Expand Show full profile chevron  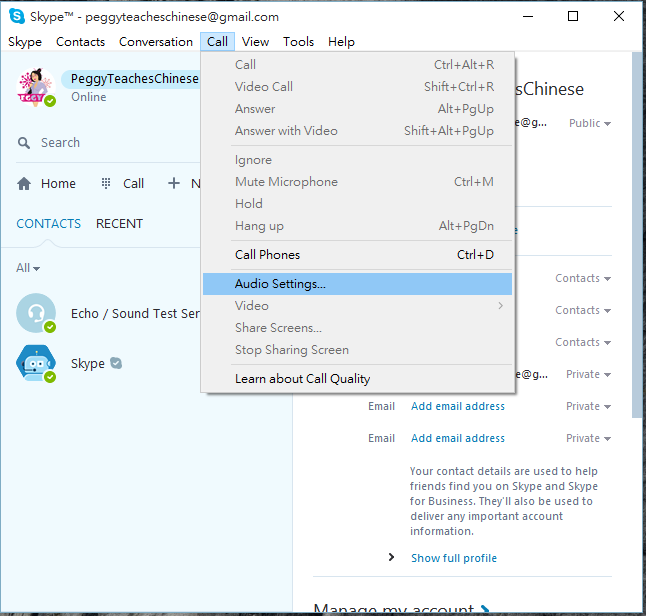click(x=391, y=557)
